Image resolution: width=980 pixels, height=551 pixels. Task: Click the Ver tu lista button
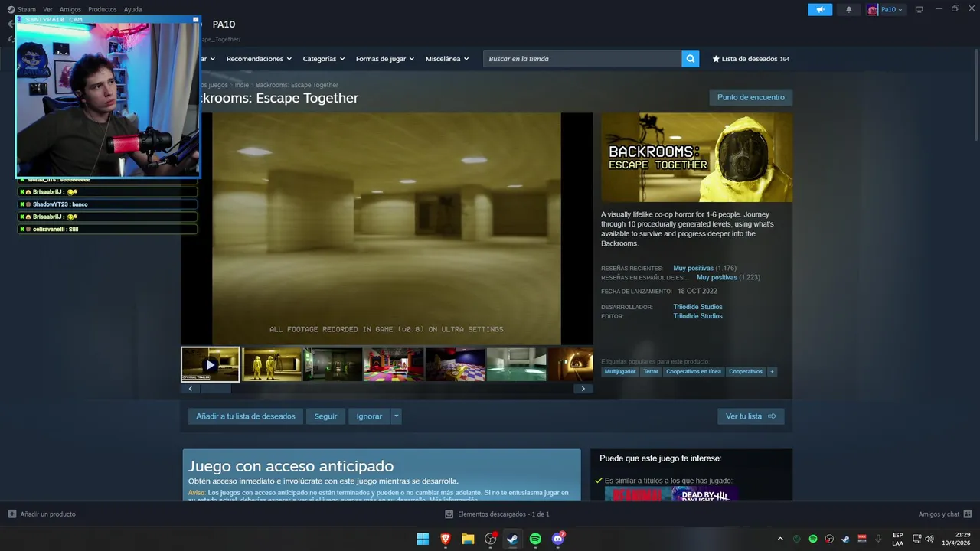[750, 416]
